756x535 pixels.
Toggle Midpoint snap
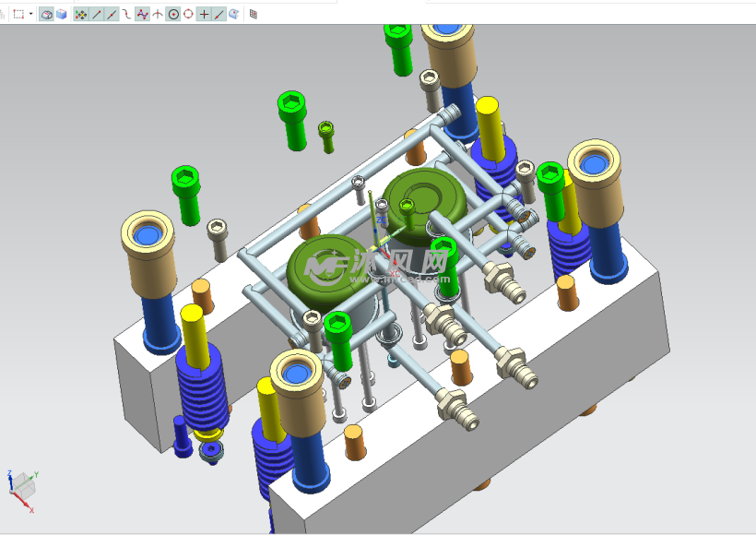click(112, 14)
